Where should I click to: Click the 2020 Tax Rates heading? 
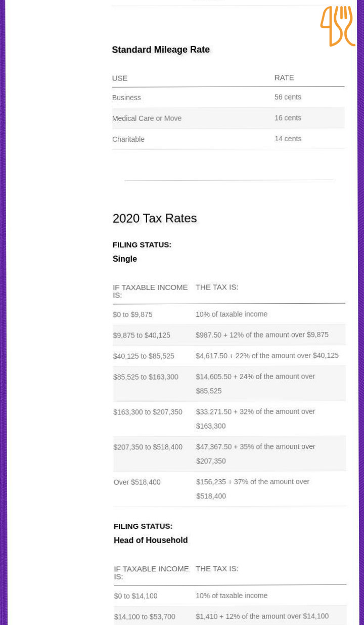coord(155,219)
